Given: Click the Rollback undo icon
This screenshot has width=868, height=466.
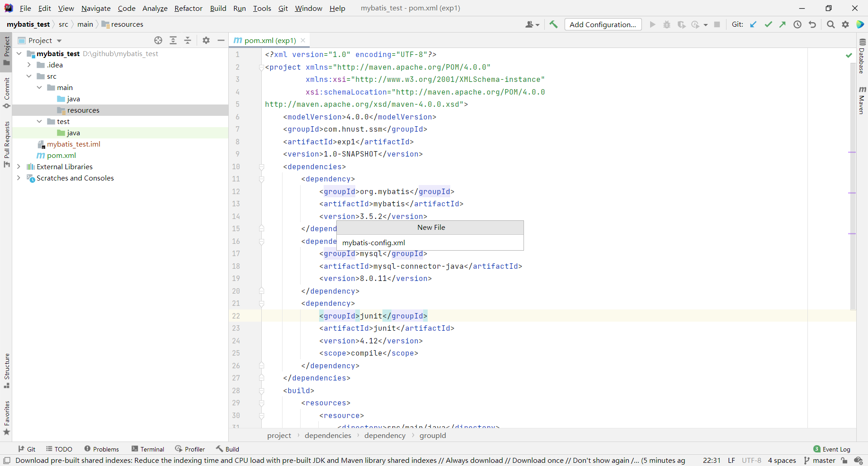Looking at the screenshot, I should (812, 24).
